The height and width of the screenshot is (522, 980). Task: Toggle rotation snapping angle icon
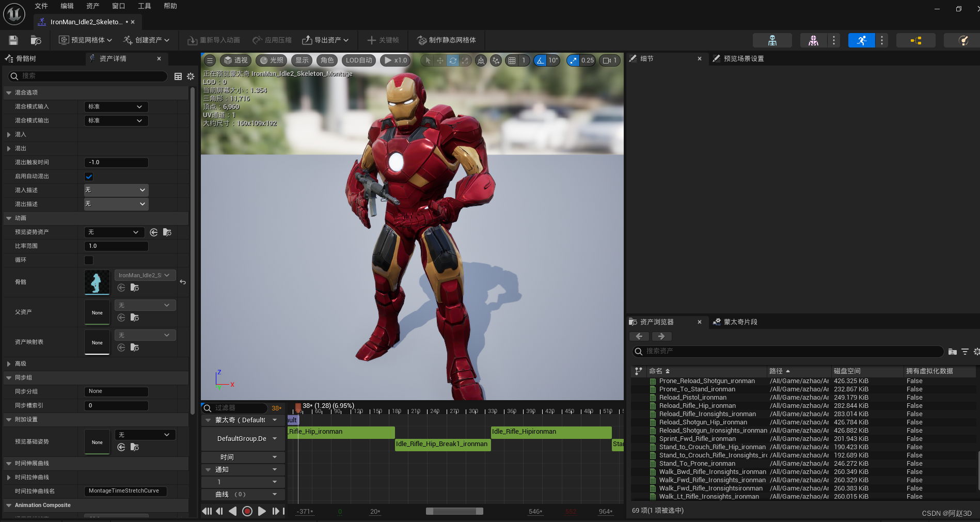click(540, 60)
